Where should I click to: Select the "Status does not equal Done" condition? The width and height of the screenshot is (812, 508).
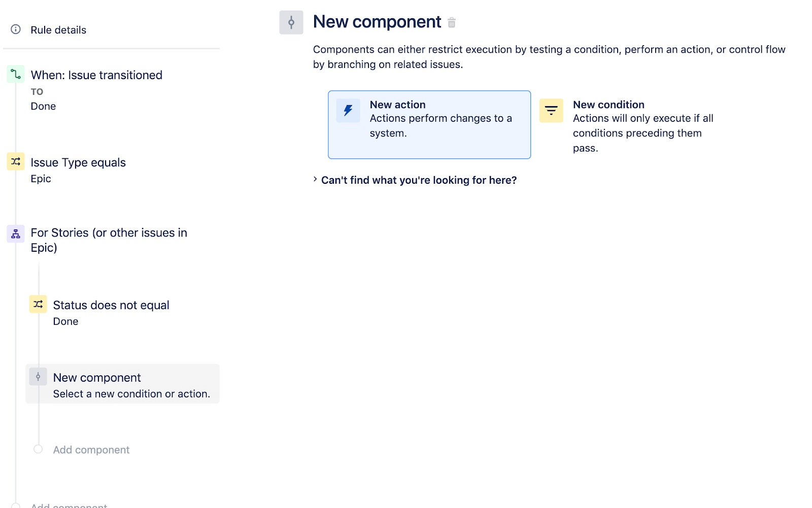[x=111, y=305]
